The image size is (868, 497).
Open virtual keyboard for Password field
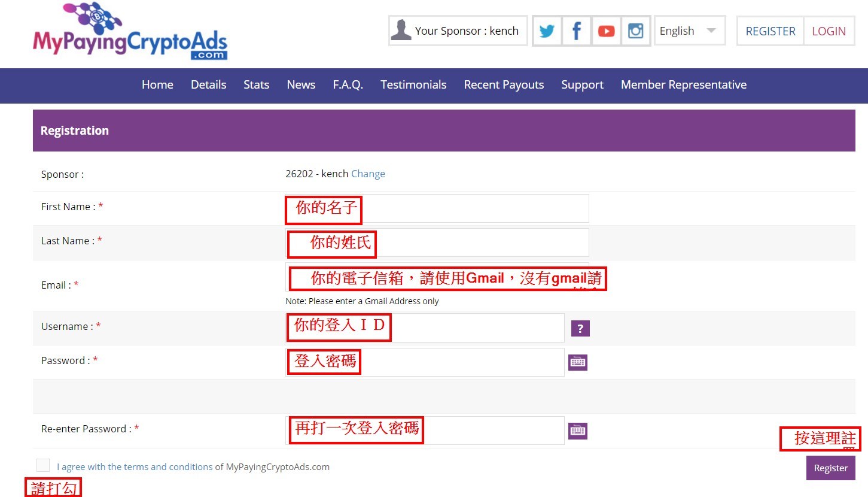[x=577, y=362]
